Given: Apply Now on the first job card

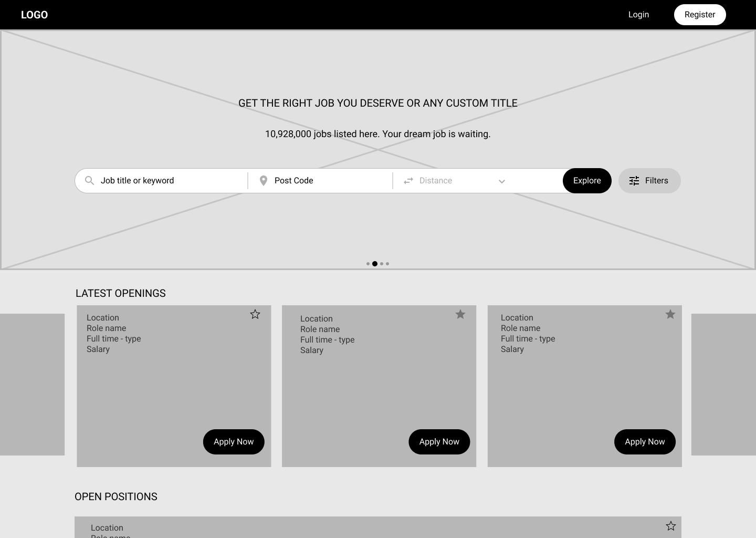Looking at the screenshot, I should [x=234, y=442].
